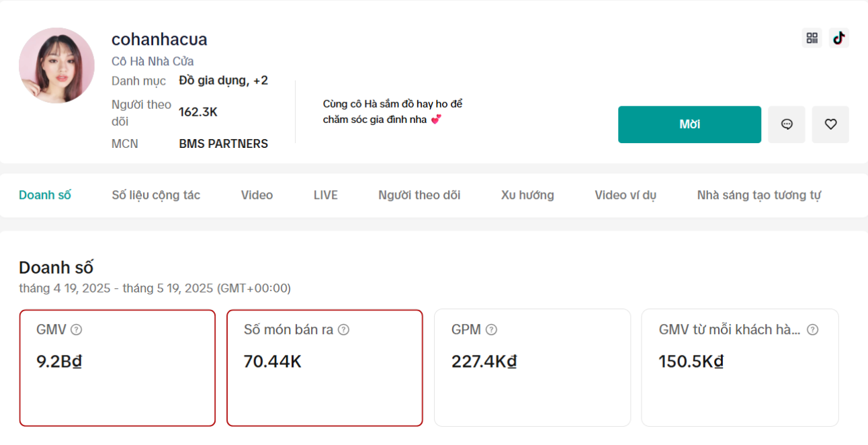Viewport: 868px width, 445px height.
Task: View the Nhà sáng tạo tương tự tab
Action: tap(758, 195)
